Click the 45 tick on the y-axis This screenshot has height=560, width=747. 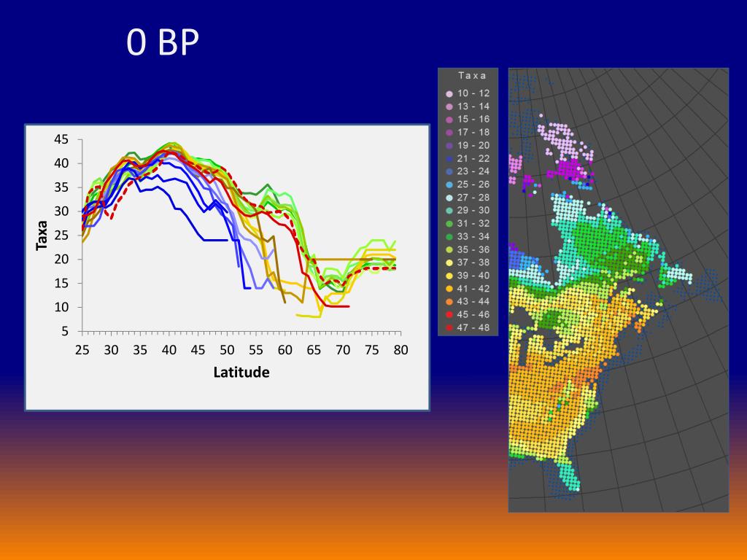61,140
